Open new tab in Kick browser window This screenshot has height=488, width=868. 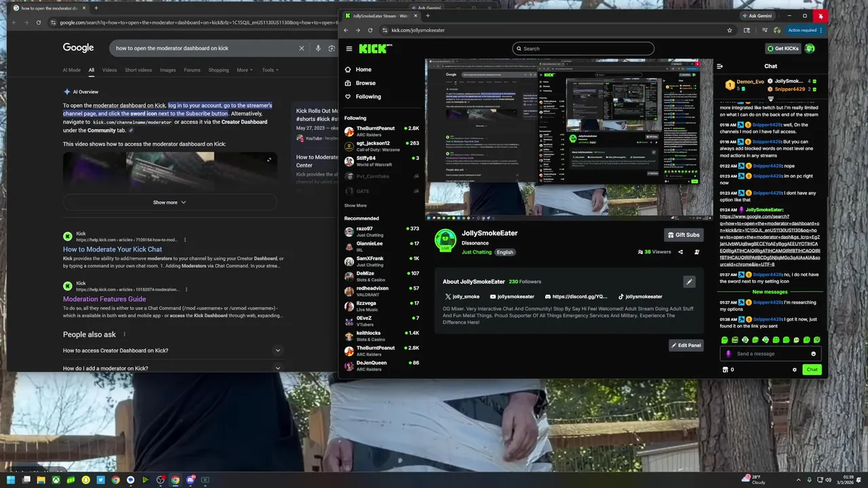click(427, 16)
